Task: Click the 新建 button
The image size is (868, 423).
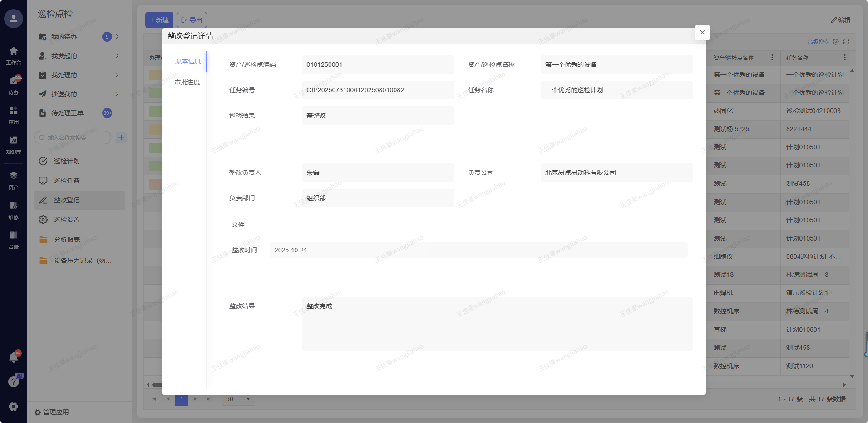Action: pos(159,20)
